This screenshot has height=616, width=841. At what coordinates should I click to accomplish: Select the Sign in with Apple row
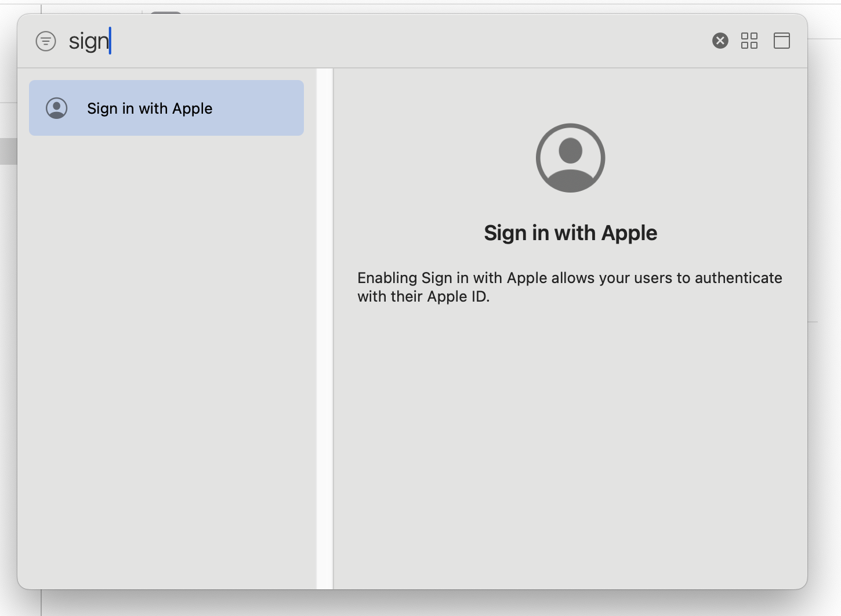166,108
